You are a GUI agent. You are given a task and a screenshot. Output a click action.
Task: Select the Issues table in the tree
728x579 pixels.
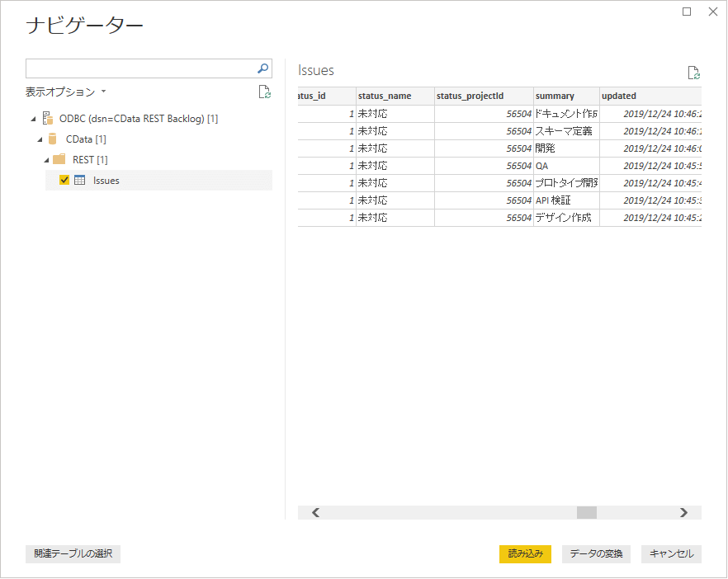coord(108,180)
